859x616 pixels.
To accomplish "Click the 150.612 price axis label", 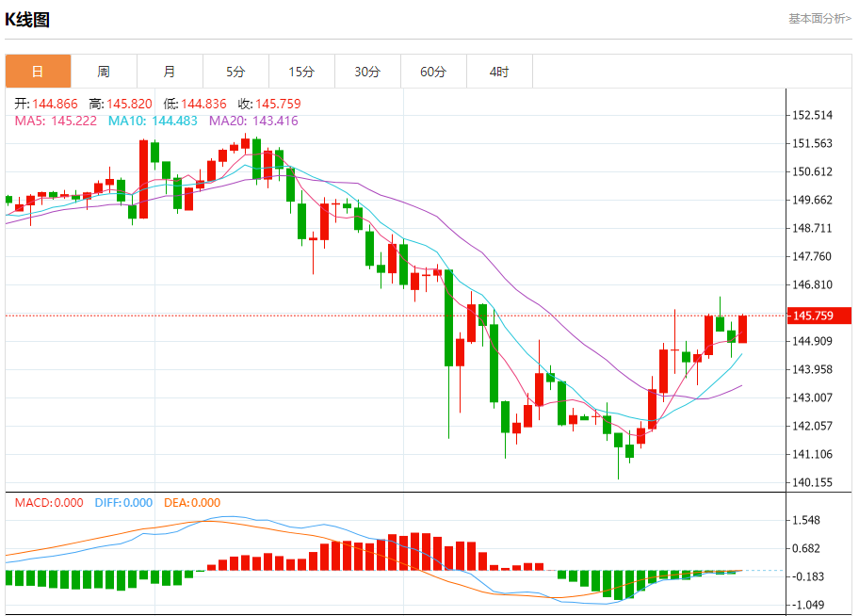I will (813, 171).
